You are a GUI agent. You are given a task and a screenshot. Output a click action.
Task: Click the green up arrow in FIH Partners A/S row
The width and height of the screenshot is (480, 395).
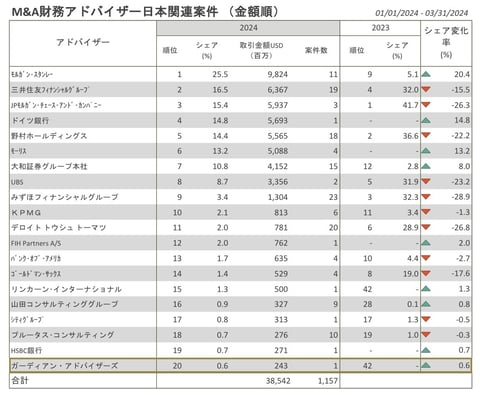(426, 243)
